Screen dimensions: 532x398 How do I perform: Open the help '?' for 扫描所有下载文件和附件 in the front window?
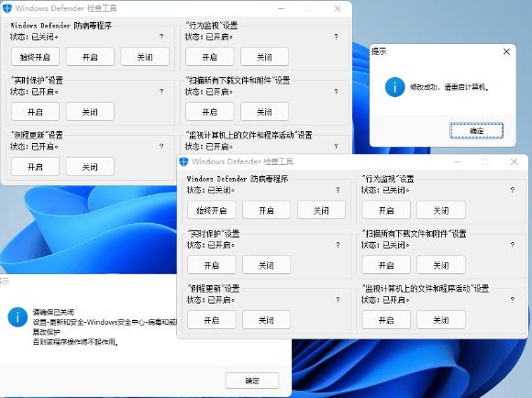[513, 245]
